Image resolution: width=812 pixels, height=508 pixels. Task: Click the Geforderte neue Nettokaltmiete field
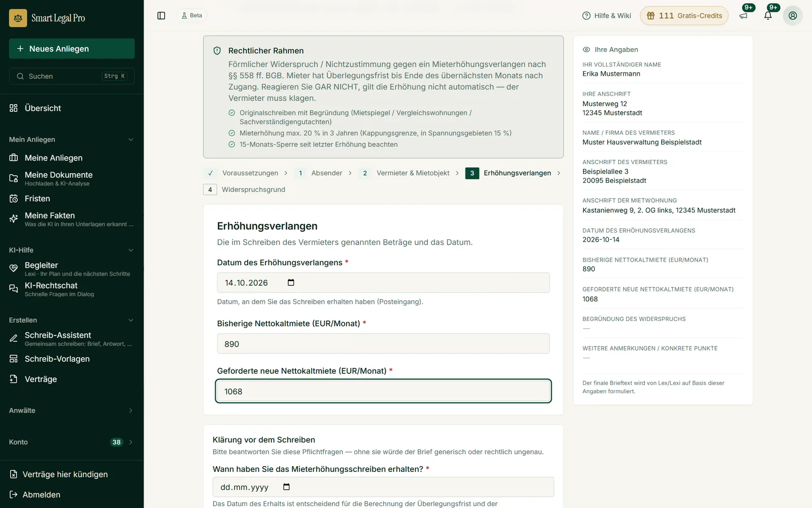coord(383,392)
